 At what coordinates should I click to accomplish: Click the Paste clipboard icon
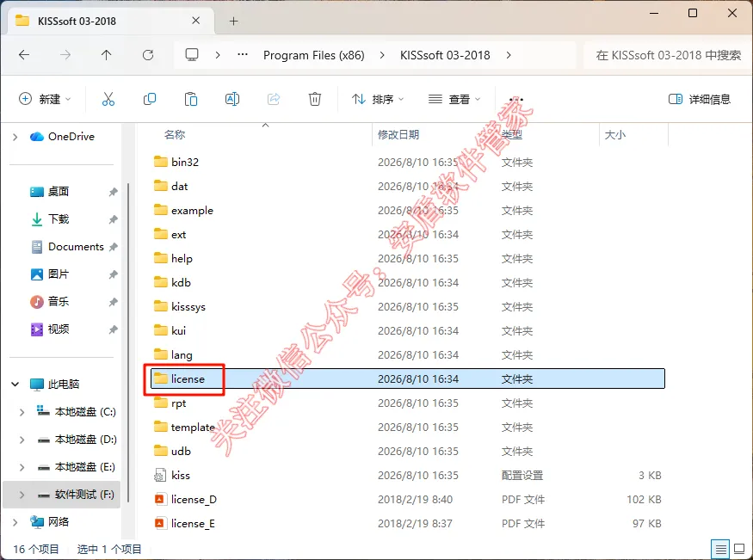(x=191, y=99)
